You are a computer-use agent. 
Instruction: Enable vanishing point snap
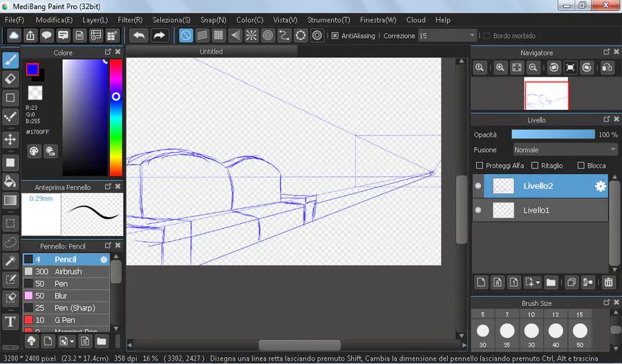(x=235, y=36)
